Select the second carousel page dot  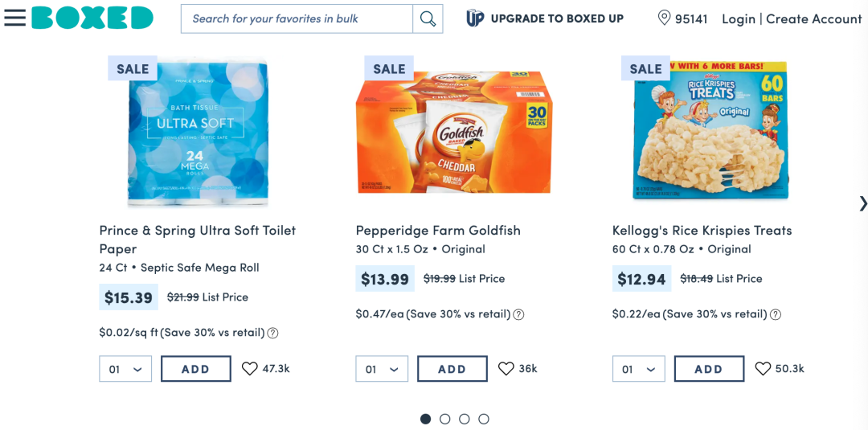pos(444,419)
